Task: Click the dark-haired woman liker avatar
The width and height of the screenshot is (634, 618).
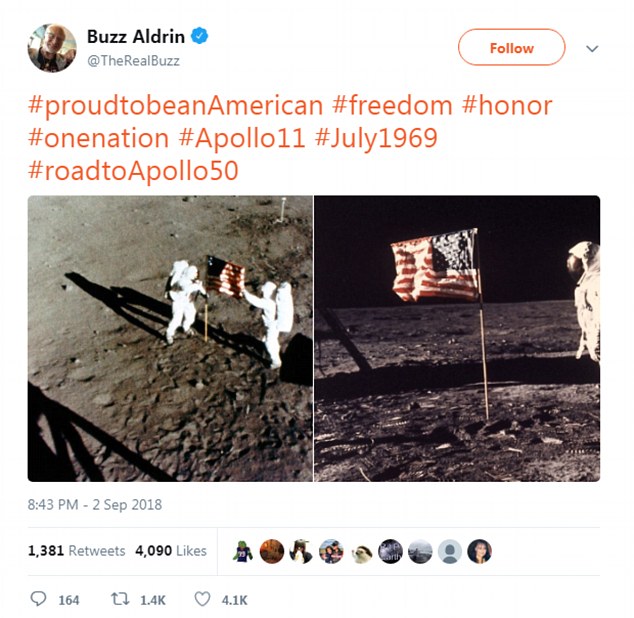Action: [x=480, y=551]
